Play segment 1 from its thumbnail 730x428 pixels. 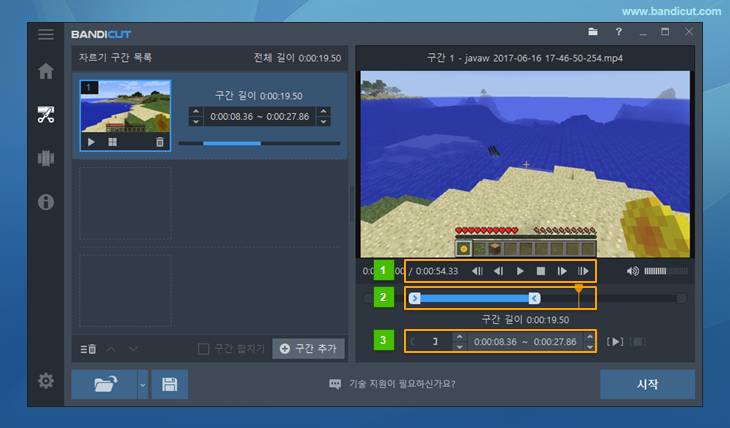click(x=91, y=142)
